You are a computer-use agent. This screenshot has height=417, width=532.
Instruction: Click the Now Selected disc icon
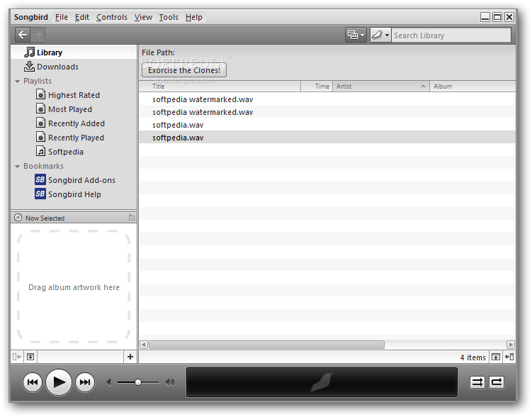[x=18, y=218]
